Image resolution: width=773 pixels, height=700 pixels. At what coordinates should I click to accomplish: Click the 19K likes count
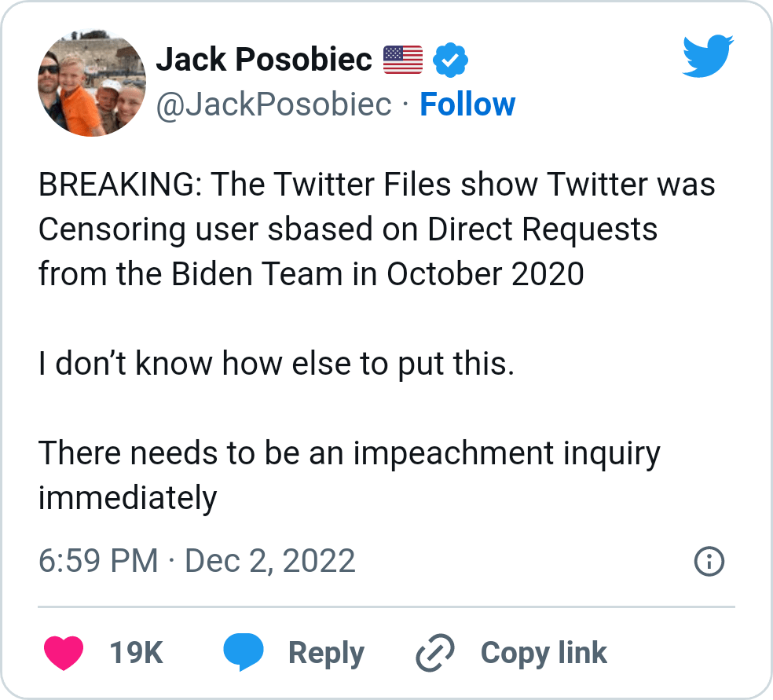[136, 653]
